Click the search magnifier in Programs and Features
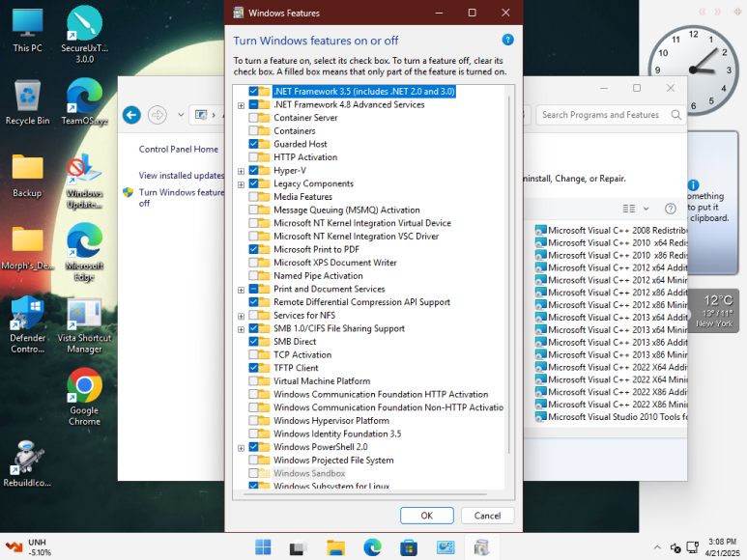 coord(675,115)
